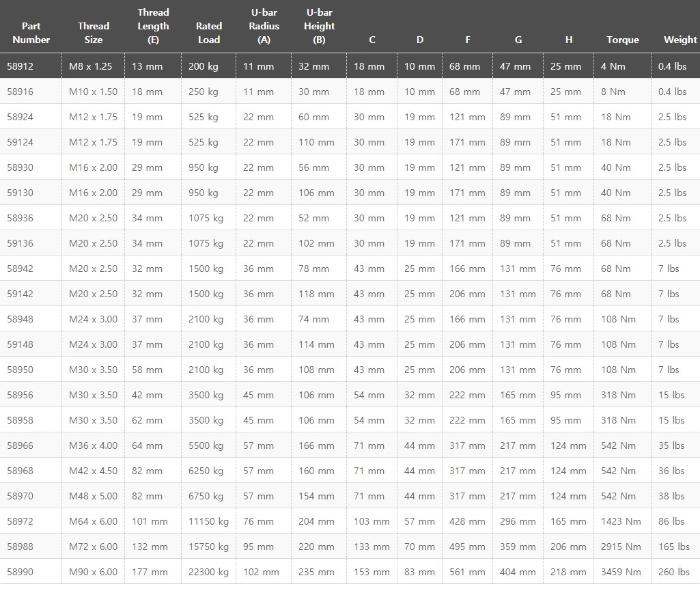
Task: Click the Thread Size column header
Action: (94, 33)
